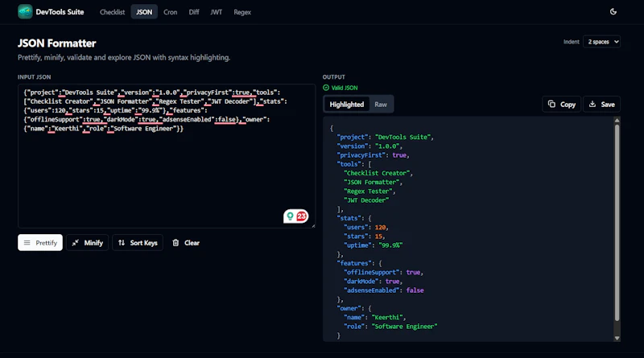Image resolution: width=644 pixels, height=358 pixels.
Task: Click the Sort Keys button
Action: 138,243
